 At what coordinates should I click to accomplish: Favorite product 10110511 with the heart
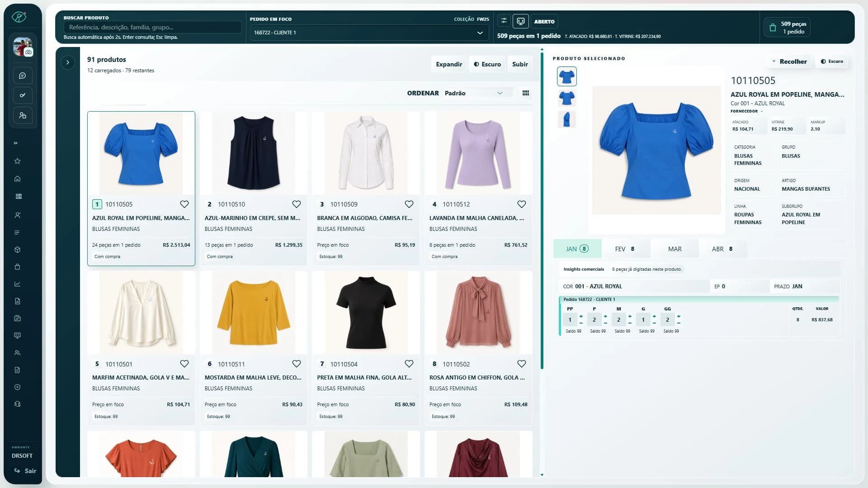[x=297, y=364]
